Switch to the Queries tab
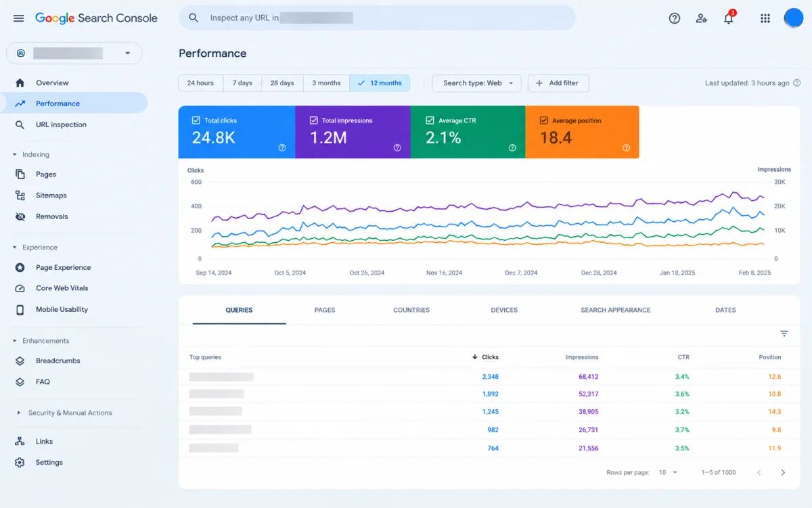Viewport: 812px width, 508px height. click(x=239, y=310)
